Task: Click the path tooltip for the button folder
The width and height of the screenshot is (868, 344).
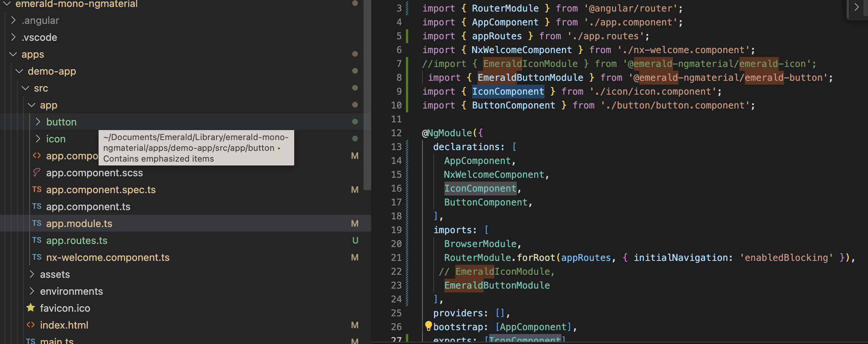Action: point(196,148)
